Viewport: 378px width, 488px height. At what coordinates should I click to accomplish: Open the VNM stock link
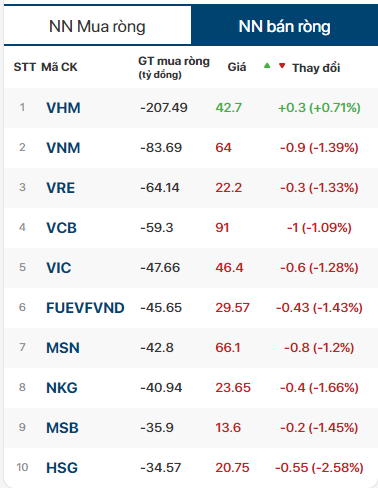(x=63, y=148)
